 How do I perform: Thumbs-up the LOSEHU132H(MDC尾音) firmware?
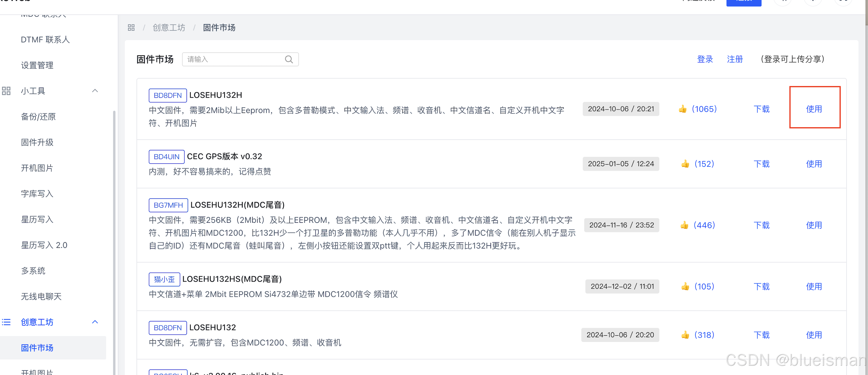click(x=684, y=225)
